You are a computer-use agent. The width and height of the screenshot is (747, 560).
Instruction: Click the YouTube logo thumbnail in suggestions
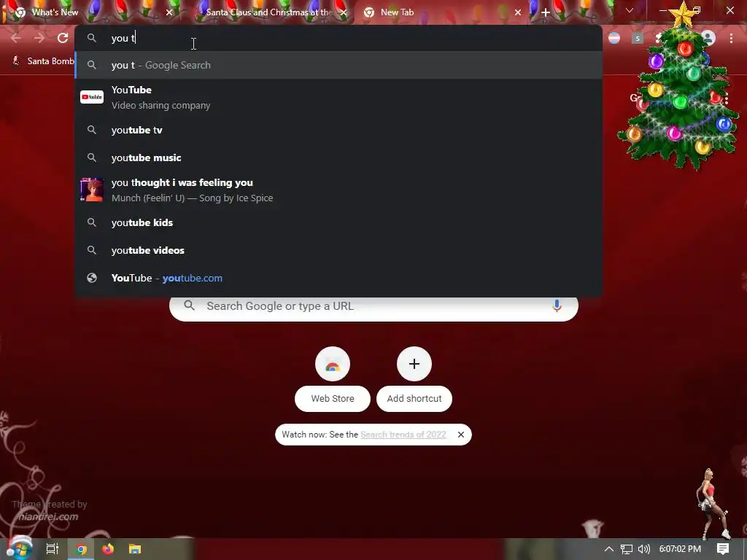(x=92, y=97)
